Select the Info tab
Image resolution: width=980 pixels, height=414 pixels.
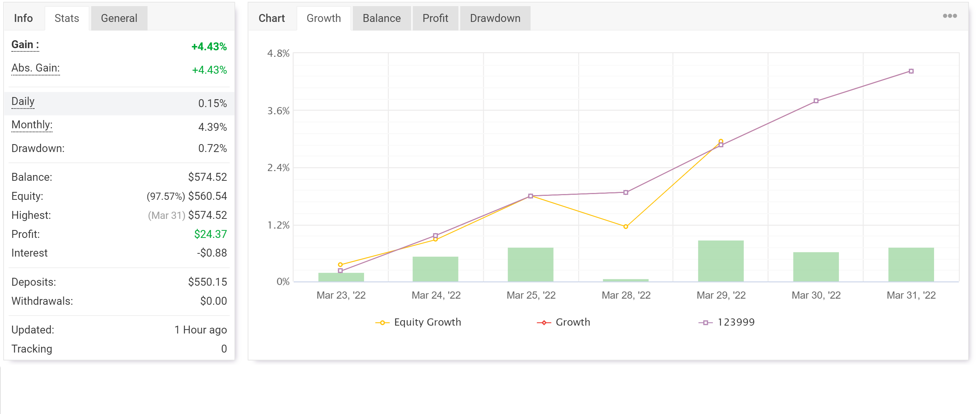point(23,18)
